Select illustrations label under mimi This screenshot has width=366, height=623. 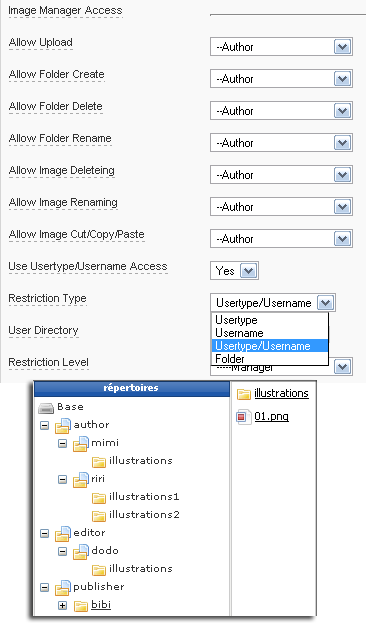[x=141, y=460]
